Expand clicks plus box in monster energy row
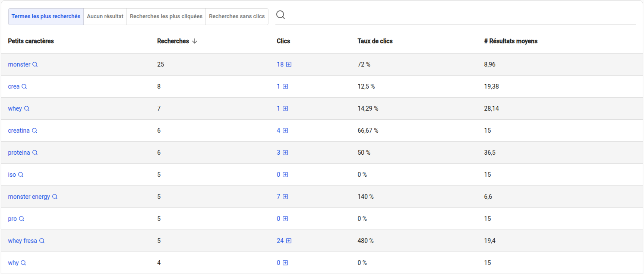The height and width of the screenshot is (274, 644). click(285, 197)
